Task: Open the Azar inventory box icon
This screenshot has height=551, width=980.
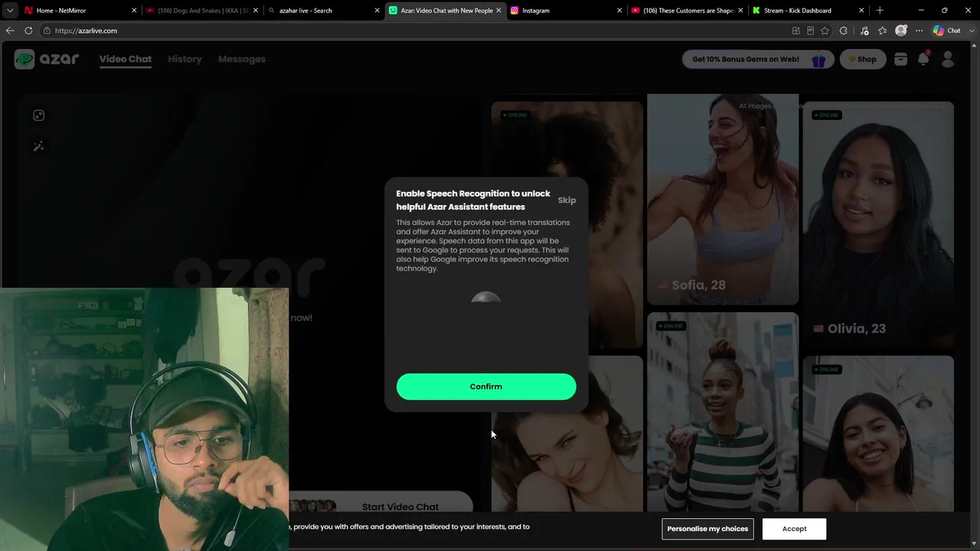Action: [900, 59]
